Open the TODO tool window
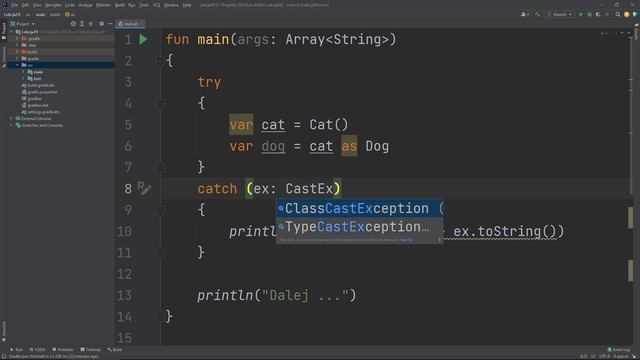The height and width of the screenshot is (360, 640). [38, 349]
